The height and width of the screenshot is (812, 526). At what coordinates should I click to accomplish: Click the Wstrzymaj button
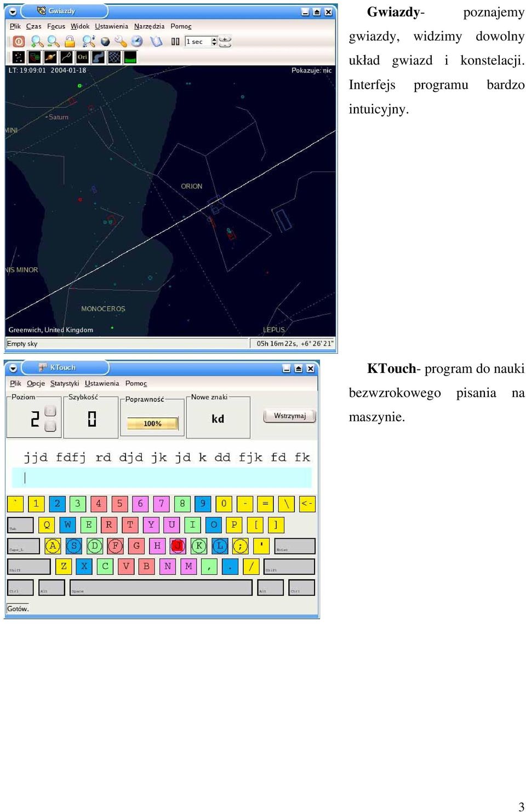(290, 416)
